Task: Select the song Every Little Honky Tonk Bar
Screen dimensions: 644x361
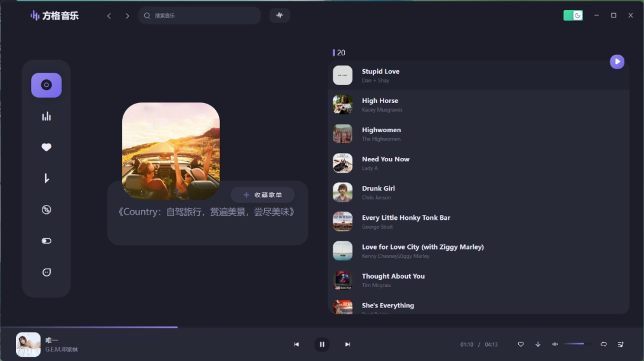Action: tap(478, 222)
